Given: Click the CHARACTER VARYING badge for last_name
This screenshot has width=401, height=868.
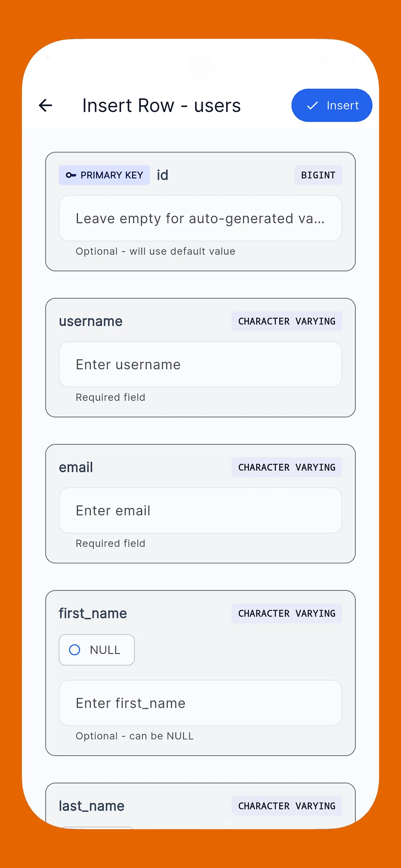Looking at the screenshot, I should [287, 806].
